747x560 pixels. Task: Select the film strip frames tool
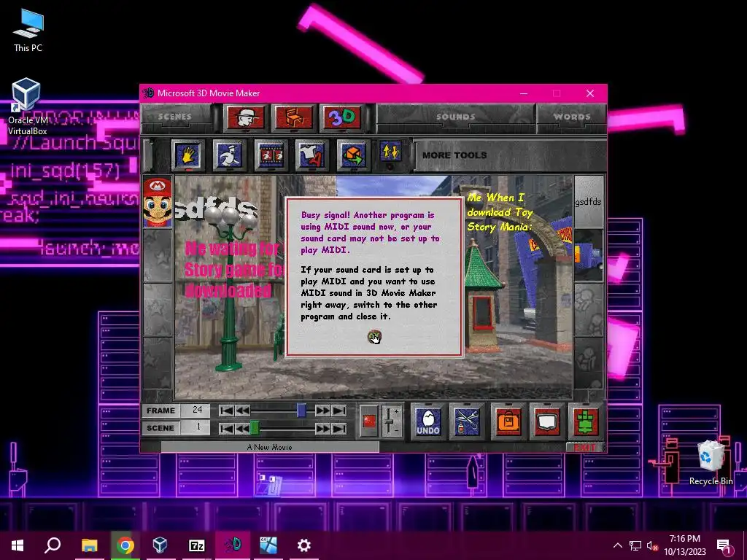[271, 155]
